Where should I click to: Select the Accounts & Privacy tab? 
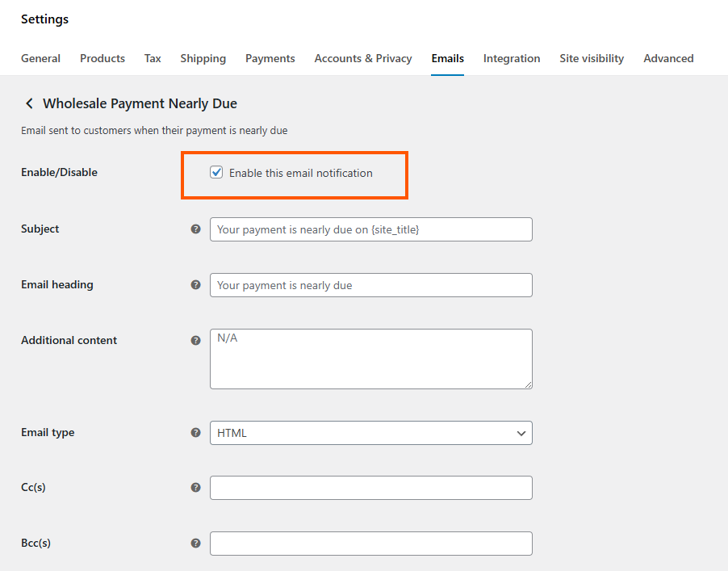pyautogui.click(x=363, y=58)
